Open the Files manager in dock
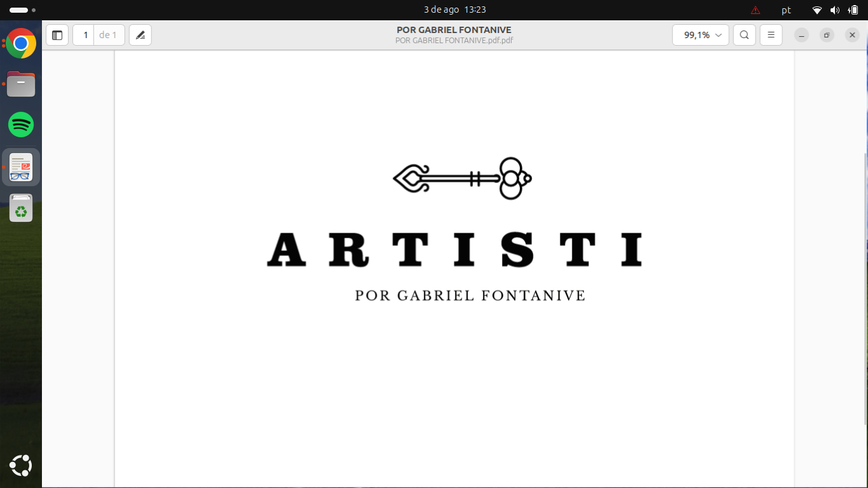 pos(21,84)
